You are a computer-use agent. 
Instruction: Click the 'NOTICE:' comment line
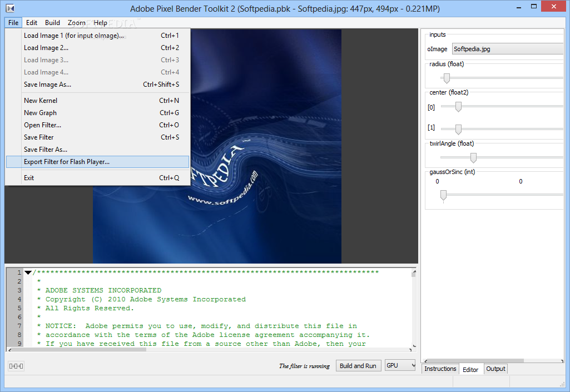point(201,326)
